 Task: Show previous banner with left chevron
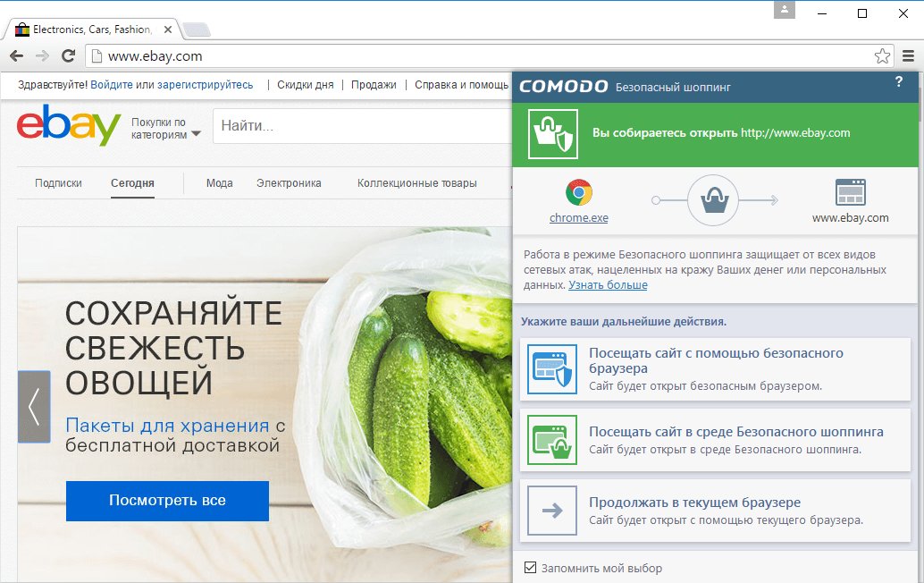click(x=34, y=406)
